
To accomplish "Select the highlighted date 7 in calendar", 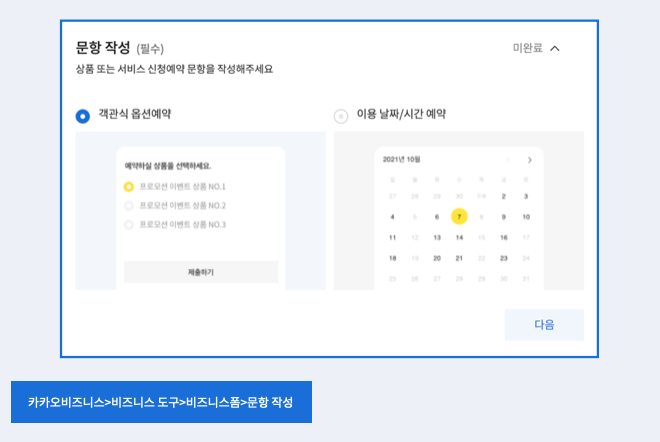I will point(459,217).
